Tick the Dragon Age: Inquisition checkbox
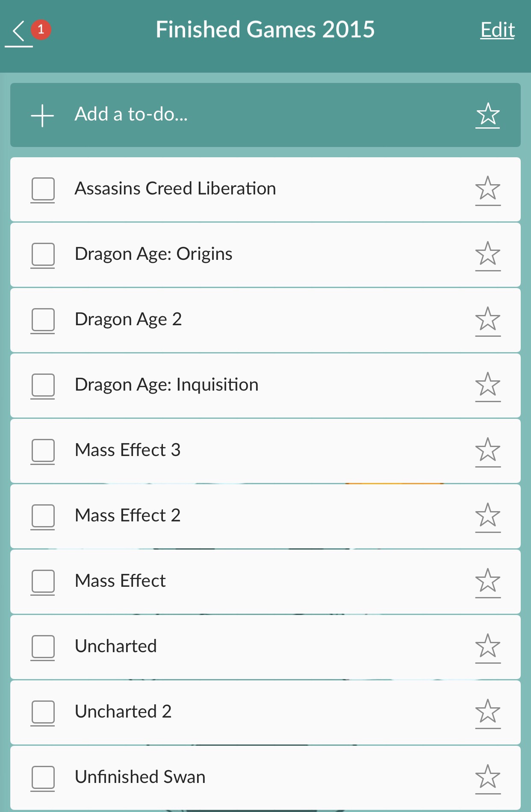The height and width of the screenshot is (812, 531). pos(43,385)
